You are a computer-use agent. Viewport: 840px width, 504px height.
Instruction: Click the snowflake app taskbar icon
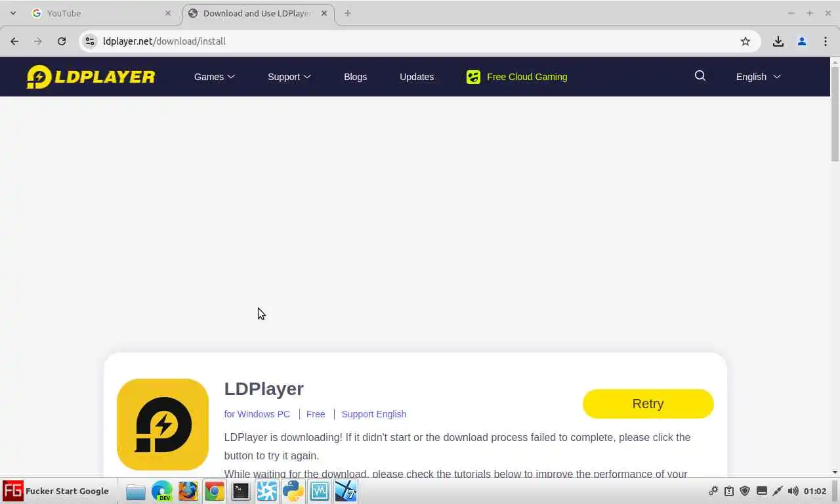pyautogui.click(x=266, y=491)
